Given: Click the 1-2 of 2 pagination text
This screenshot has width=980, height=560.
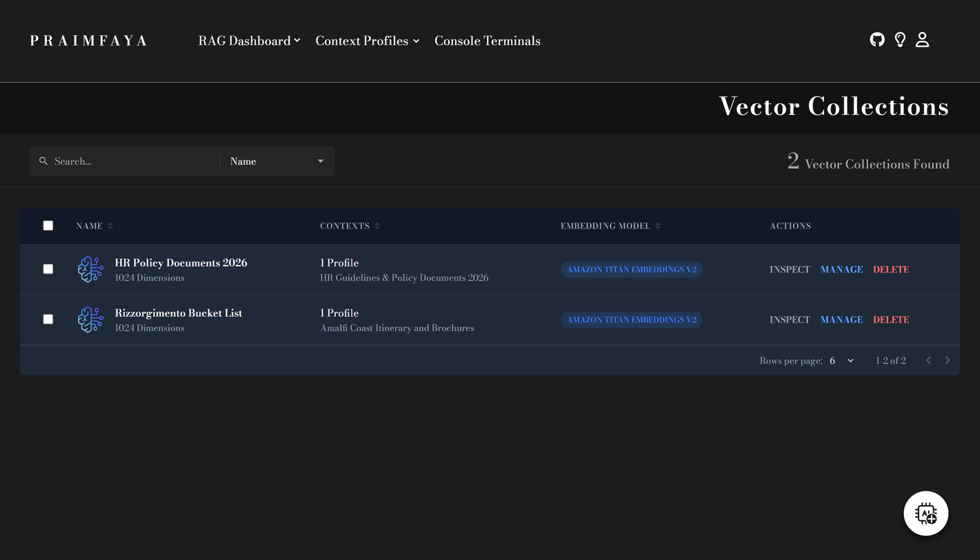Looking at the screenshot, I should (x=891, y=360).
